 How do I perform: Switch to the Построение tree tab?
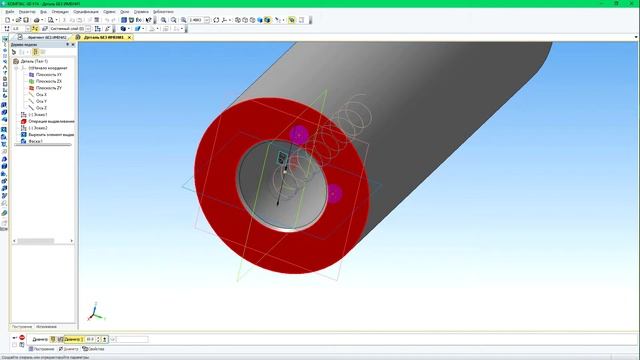(22, 327)
